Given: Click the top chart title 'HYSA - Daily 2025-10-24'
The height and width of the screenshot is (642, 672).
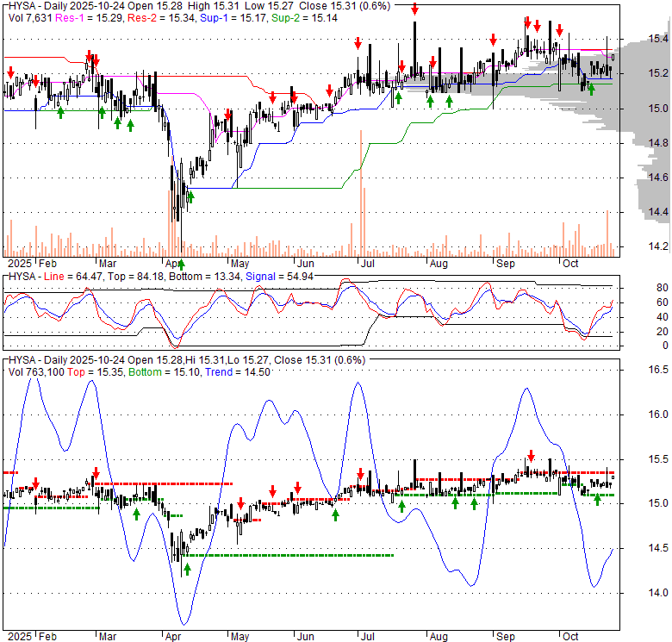Looking at the screenshot, I should click(x=65, y=6).
